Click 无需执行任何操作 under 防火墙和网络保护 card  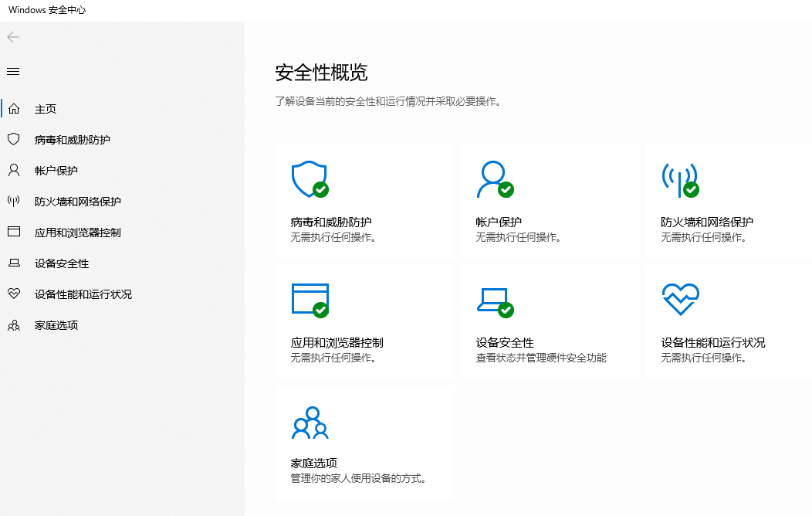(704, 237)
